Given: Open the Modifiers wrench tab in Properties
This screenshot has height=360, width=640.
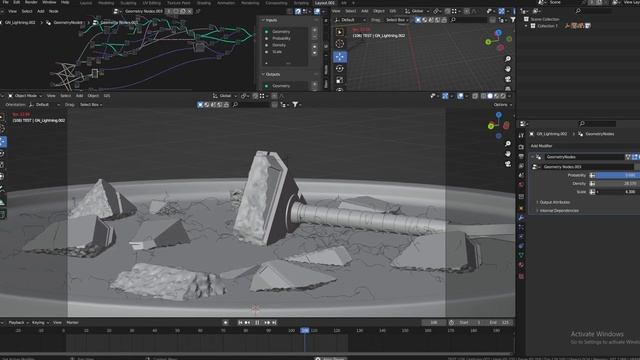Looking at the screenshot, I should 521,218.
